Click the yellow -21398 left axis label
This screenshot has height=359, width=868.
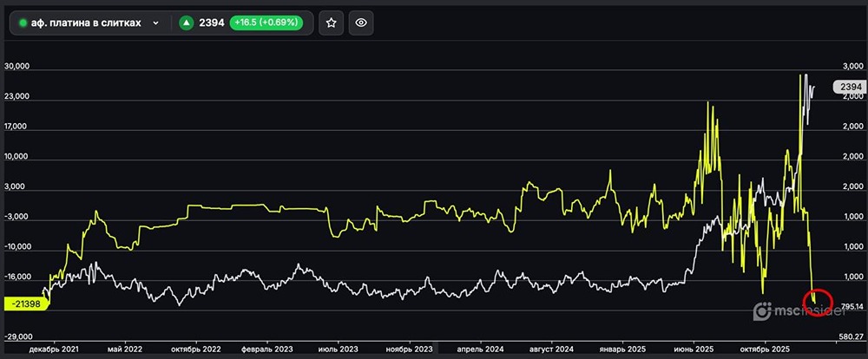pyautogui.click(x=24, y=305)
